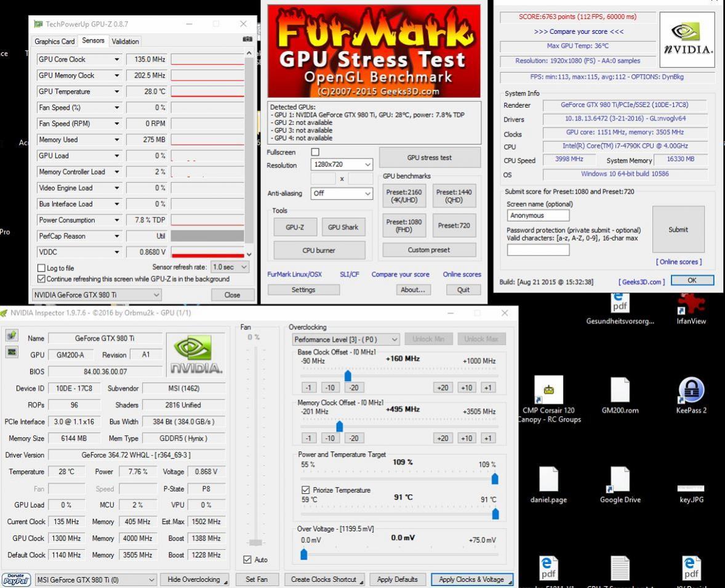Run Preset:1080 FHD benchmark
This screenshot has height=588, width=725.
click(x=404, y=226)
